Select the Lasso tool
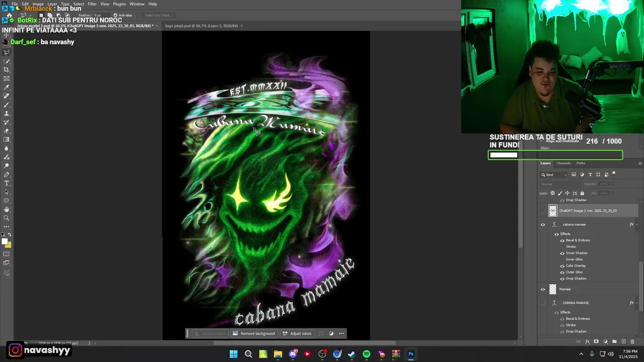This screenshot has height=362, width=644. (x=7, y=52)
